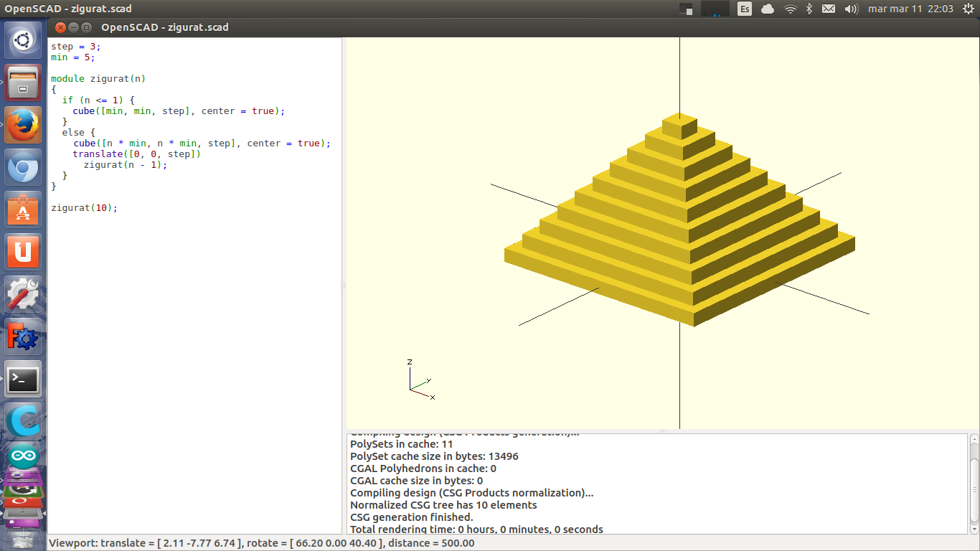The image size is (980, 551).
Task: Open the Ubuntu One launcher icon
Action: tap(24, 252)
